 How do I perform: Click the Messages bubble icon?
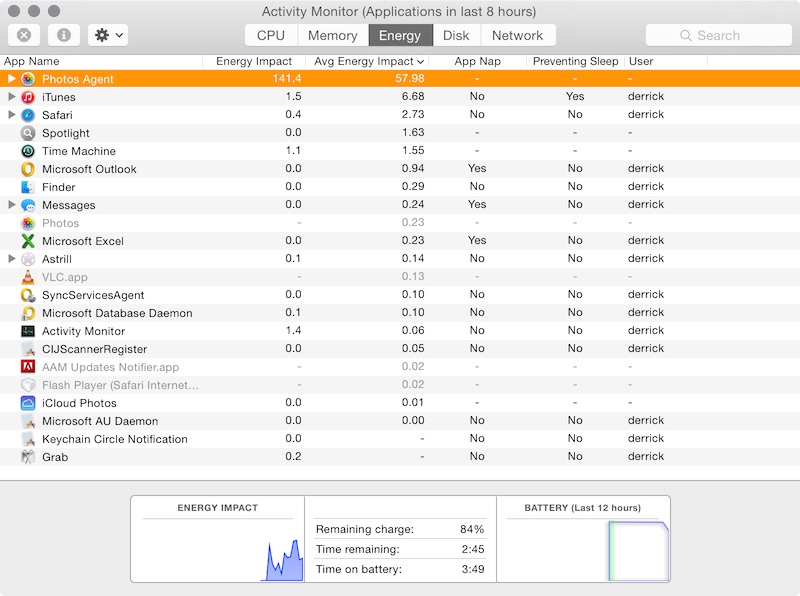point(28,205)
